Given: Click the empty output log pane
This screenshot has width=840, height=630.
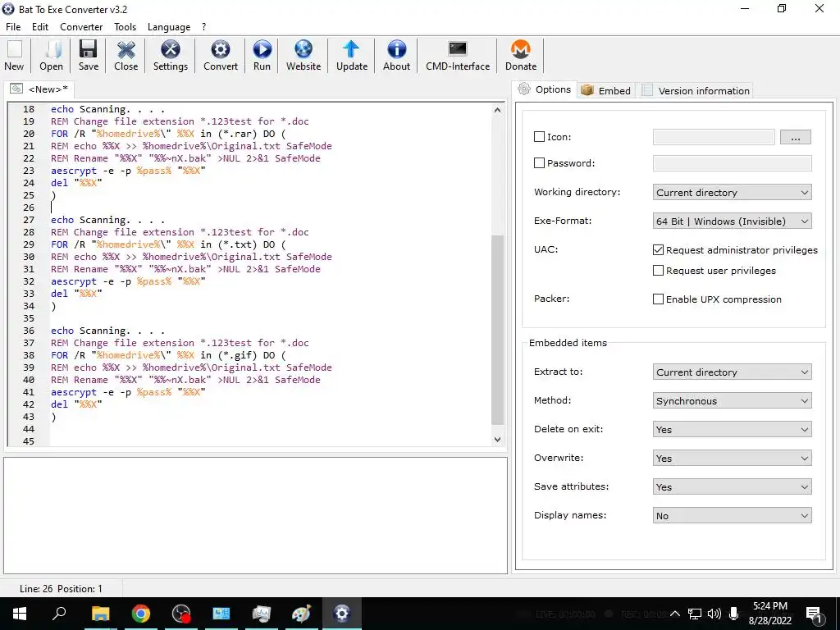Looking at the screenshot, I should pos(256,515).
